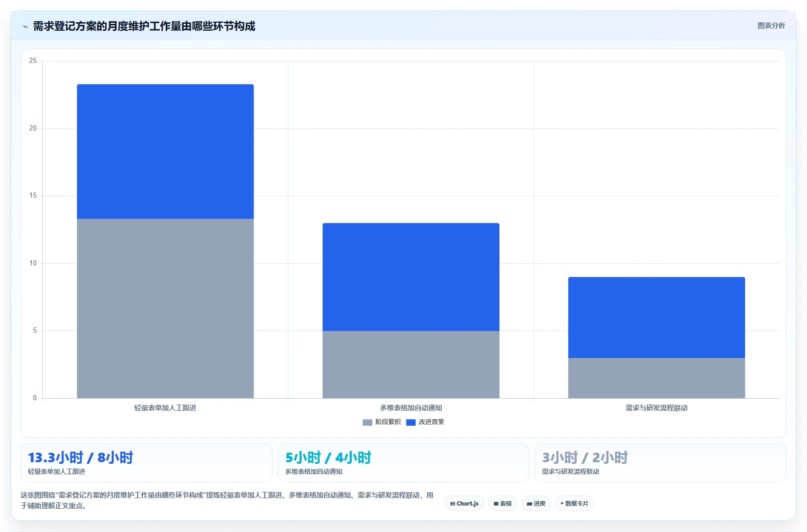This screenshot has height=532, width=807.
Task: Click the x-axis label 轻量表单加人工跟进
Action: tap(165, 408)
